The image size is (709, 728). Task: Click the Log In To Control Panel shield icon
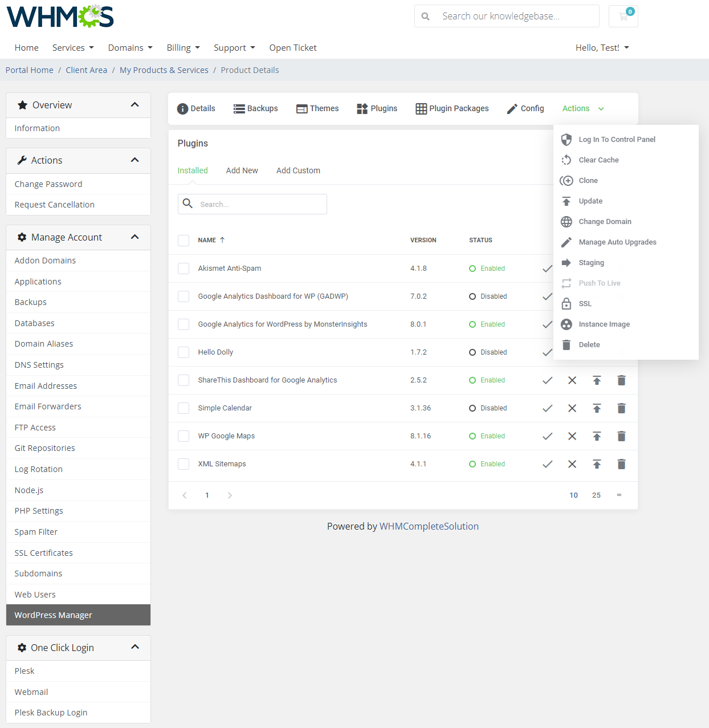pos(566,140)
